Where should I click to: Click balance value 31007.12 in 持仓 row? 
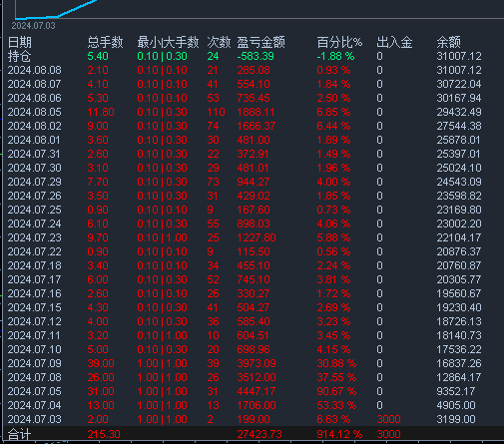(459, 56)
